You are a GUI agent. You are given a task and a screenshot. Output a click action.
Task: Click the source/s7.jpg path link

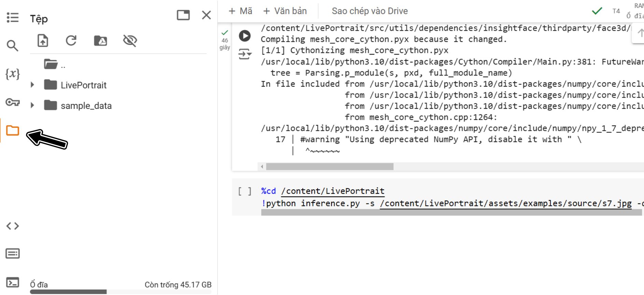(x=506, y=203)
